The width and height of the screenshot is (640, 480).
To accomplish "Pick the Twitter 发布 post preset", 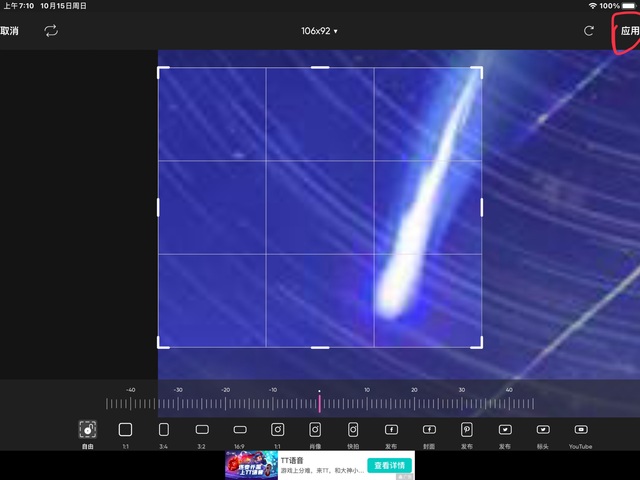I will [505, 430].
